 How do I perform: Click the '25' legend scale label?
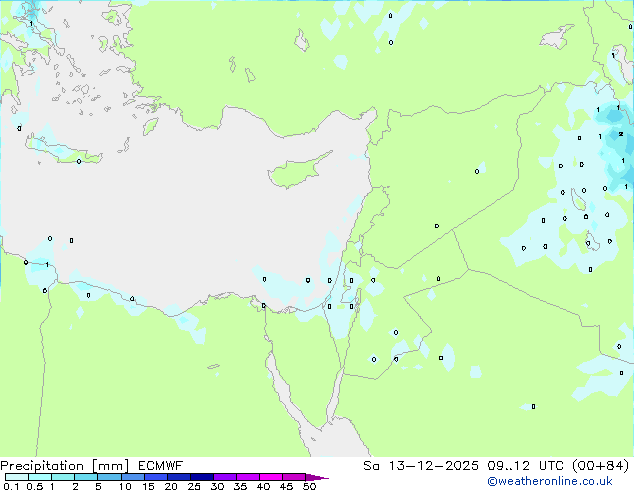[194, 486]
